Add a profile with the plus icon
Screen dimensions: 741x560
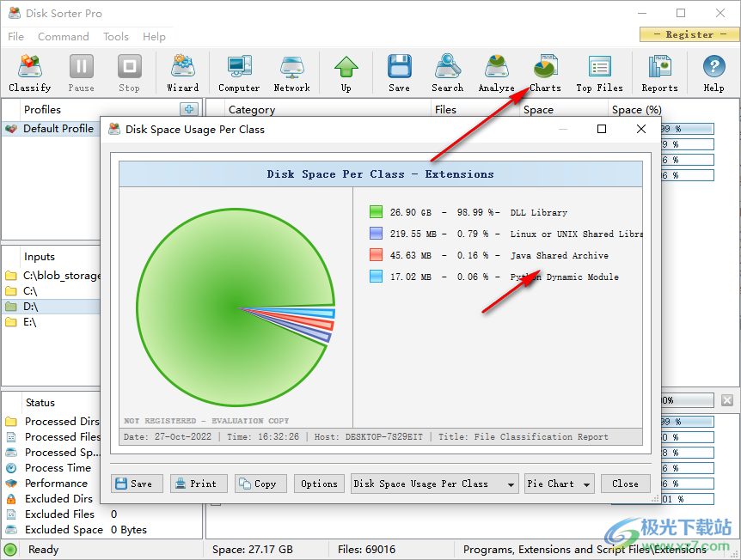click(189, 109)
